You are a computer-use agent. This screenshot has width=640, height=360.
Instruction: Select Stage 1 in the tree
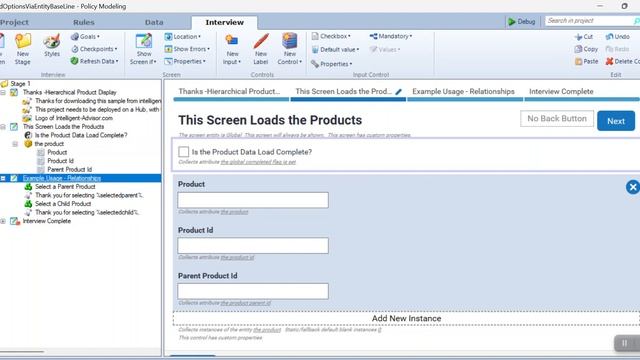(20, 84)
